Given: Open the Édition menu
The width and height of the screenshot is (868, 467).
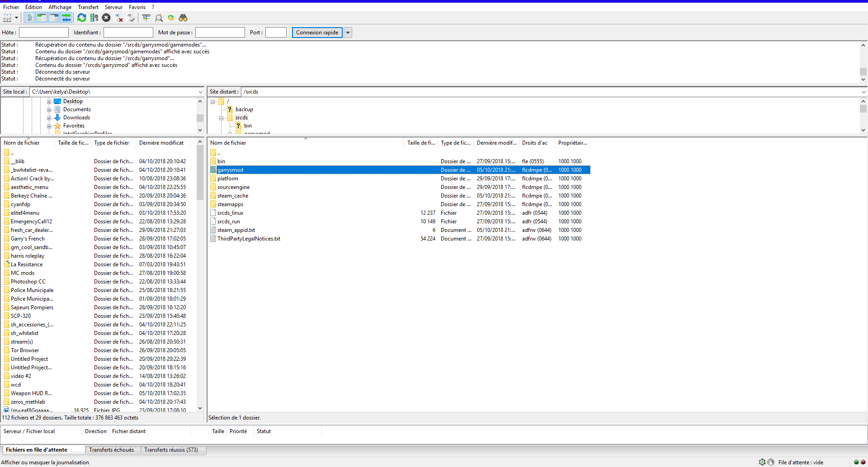Looking at the screenshot, I should [34, 7].
